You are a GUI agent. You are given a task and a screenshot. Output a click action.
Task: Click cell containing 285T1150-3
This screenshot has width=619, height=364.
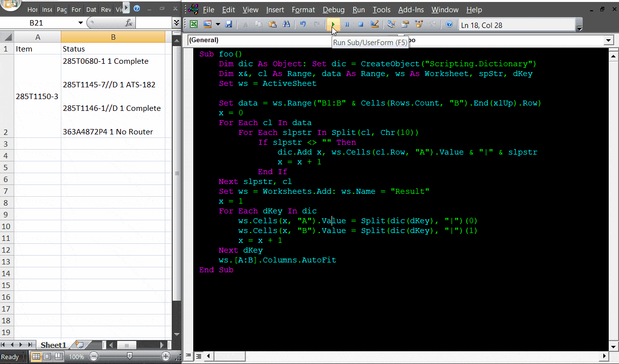38,96
